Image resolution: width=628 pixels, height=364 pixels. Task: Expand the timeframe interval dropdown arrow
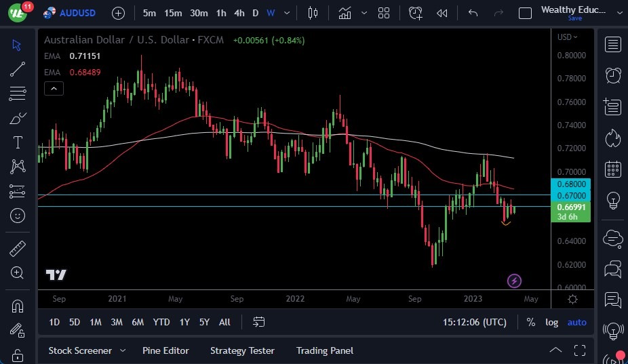coord(289,13)
